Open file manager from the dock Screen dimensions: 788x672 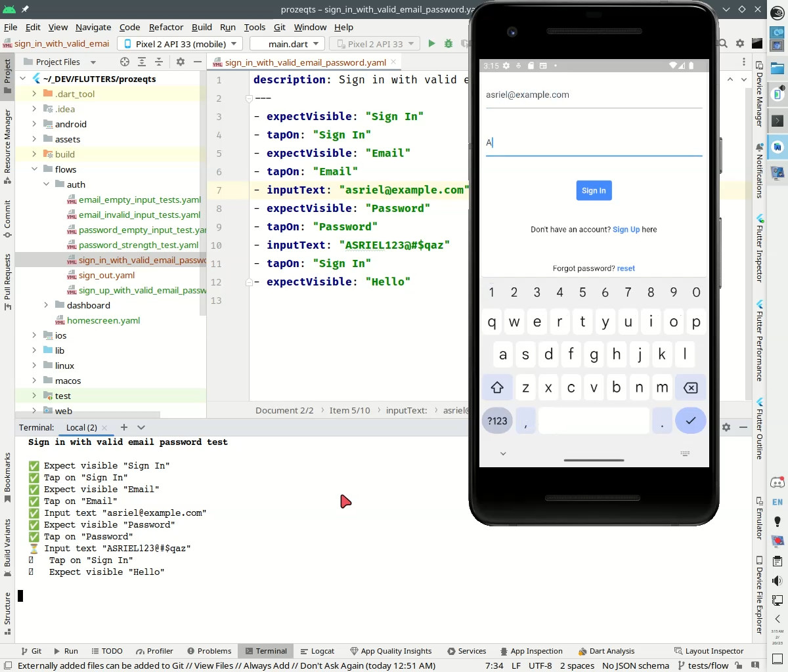coord(777,68)
